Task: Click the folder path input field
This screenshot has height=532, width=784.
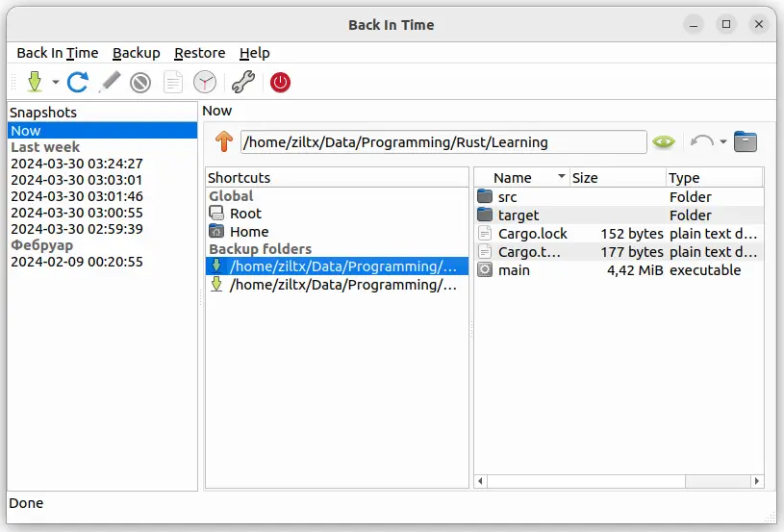Action: click(x=443, y=142)
